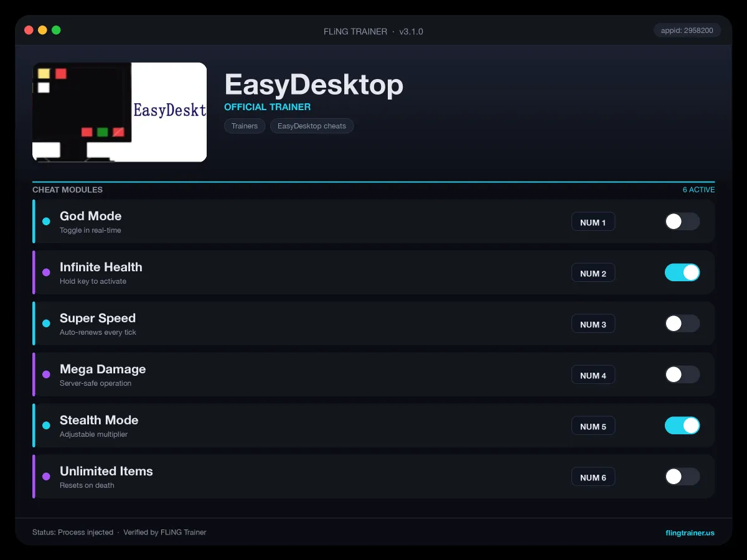Click the appid: 2958200 badge
747x560 pixels.
coord(687,30)
